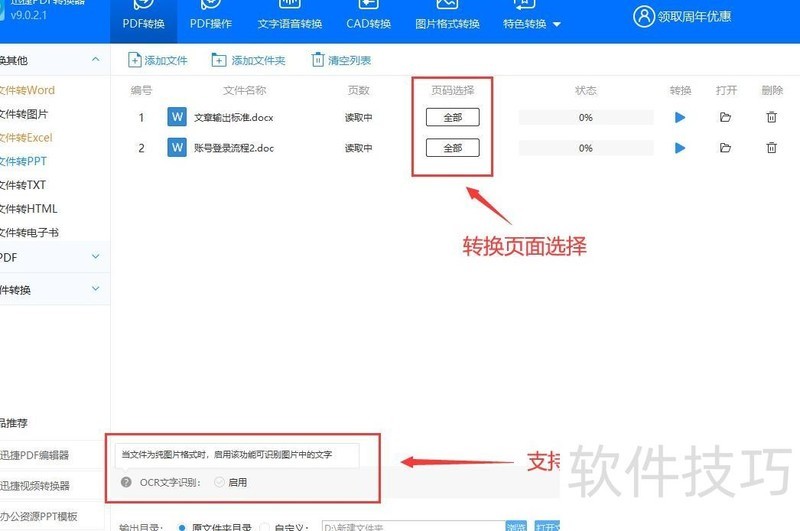Click the OCR help question mark icon
The image size is (800, 531).
tap(126, 482)
